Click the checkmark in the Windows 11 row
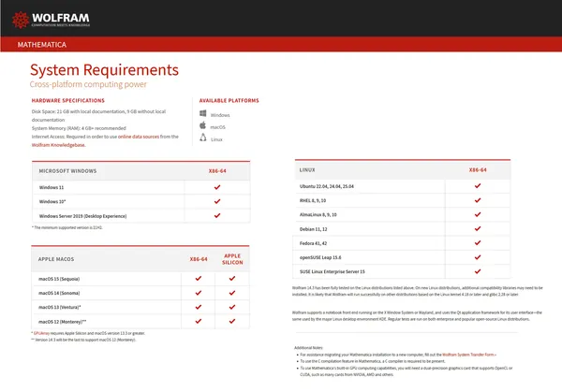The width and height of the screenshot is (562, 392). (x=217, y=187)
